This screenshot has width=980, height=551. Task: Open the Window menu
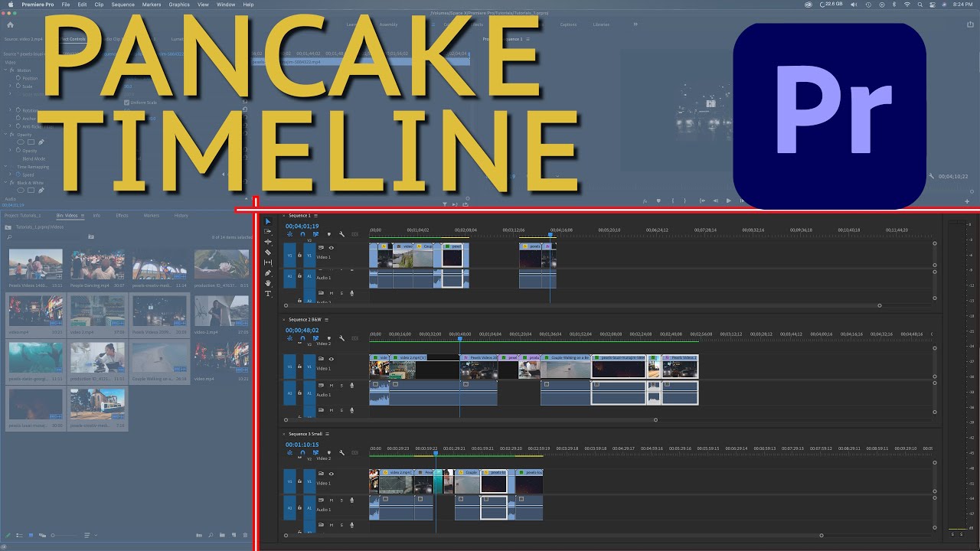[226, 5]
